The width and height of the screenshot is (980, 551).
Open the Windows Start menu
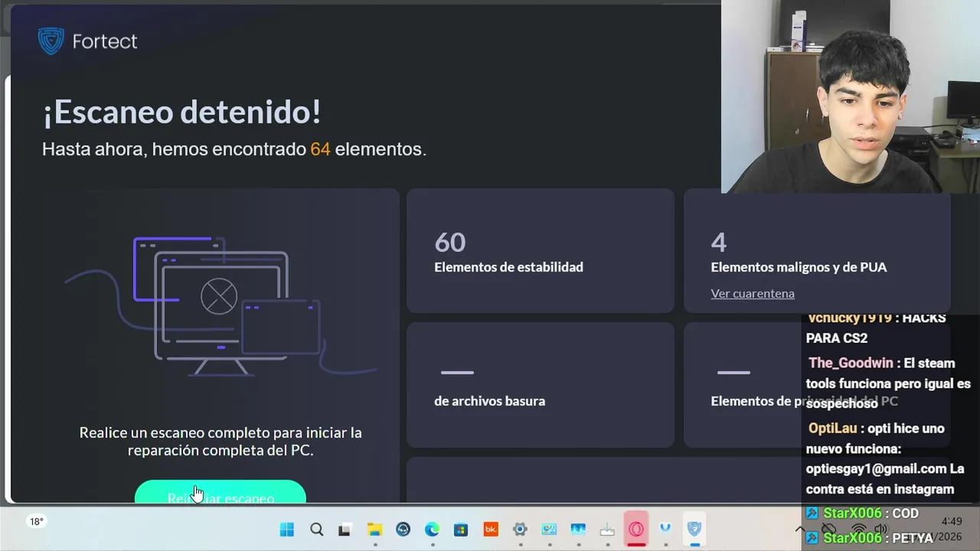click(x=287, y=529)
